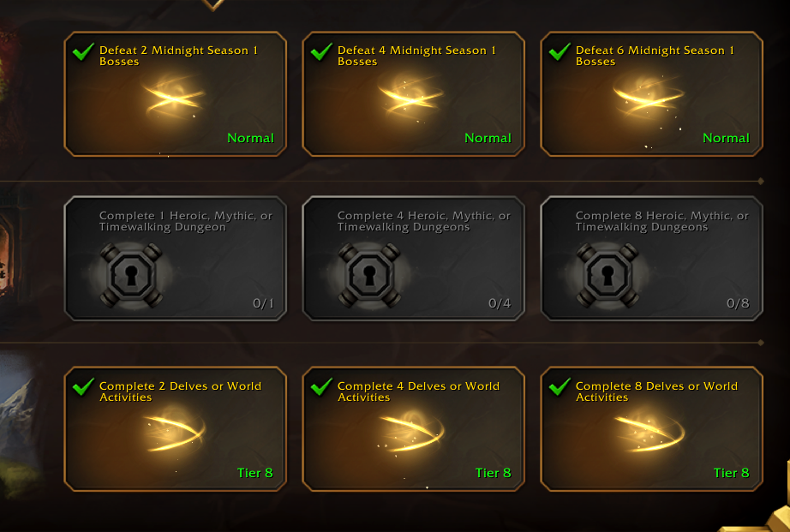Select the glowing reward in Defeat 4 Bosses slot
Image resolution: width=790 pixels, height=532 pixels.
[411, 97]
